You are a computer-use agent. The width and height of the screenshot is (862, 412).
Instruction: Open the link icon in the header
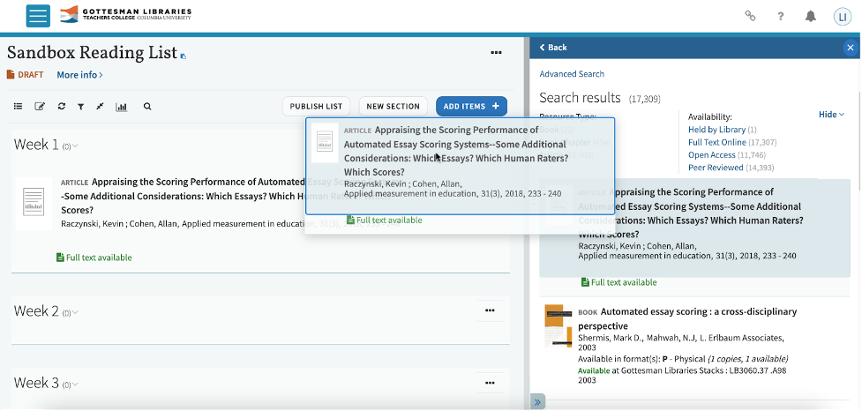[750, 16]
